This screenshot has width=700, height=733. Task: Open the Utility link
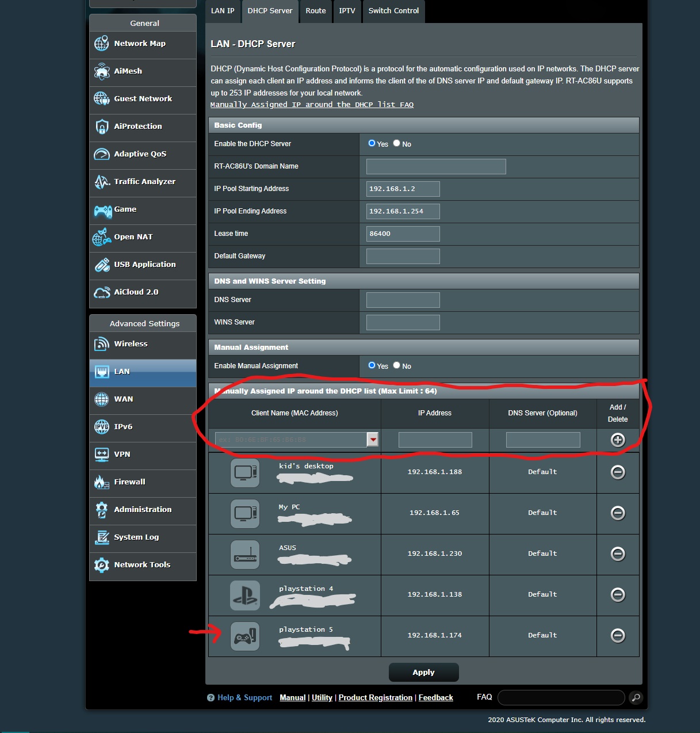pos(322,698)
